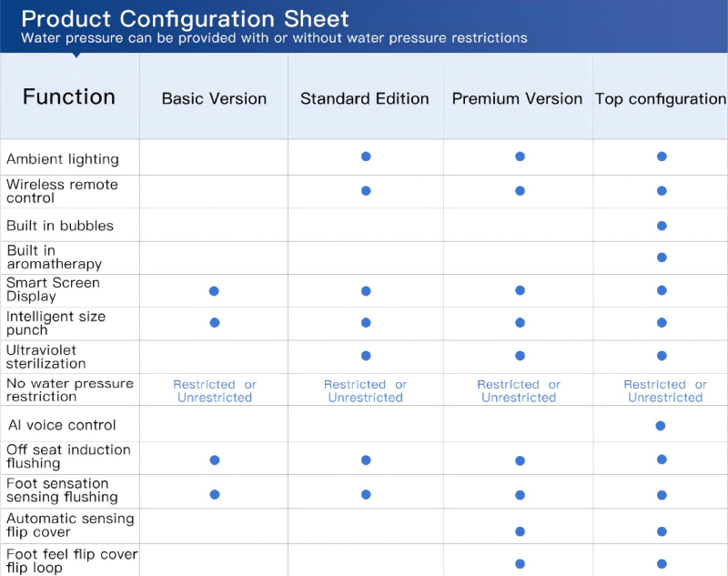The height and width of the screenshot is (576, 728).
Task: Click the Foot sensation sensing flushing dot under Basic Version
Action: 214,495
